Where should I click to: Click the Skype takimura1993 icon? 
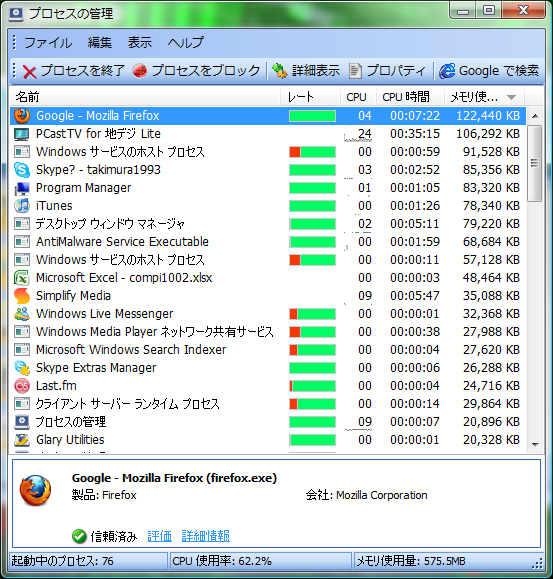click(22, 170)
